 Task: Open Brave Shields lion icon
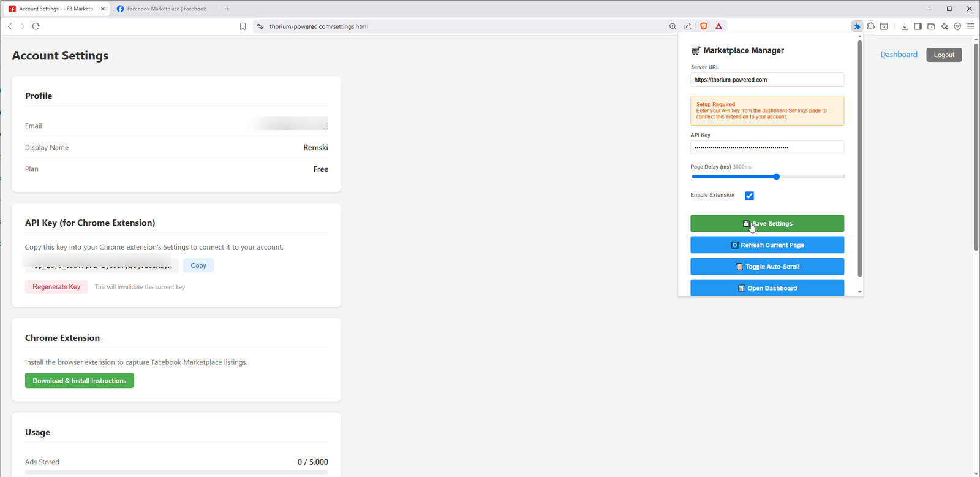click(x=704, y=26)
